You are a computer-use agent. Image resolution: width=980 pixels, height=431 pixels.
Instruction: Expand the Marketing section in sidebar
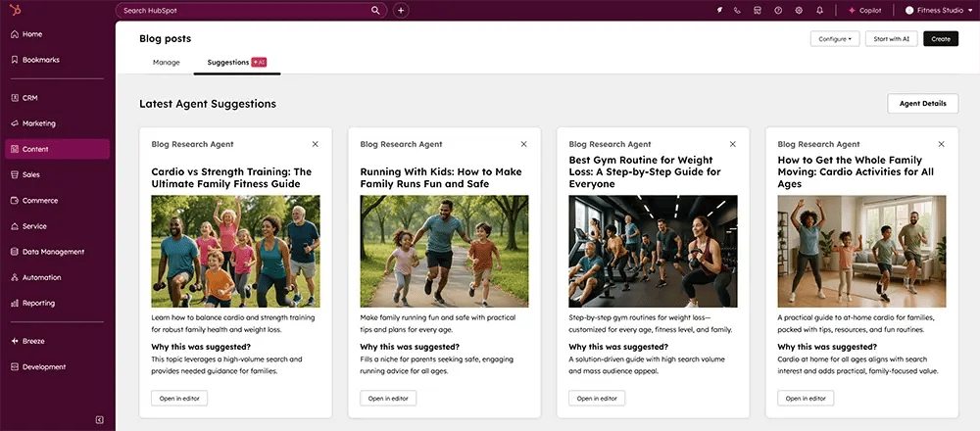(39, 123)
